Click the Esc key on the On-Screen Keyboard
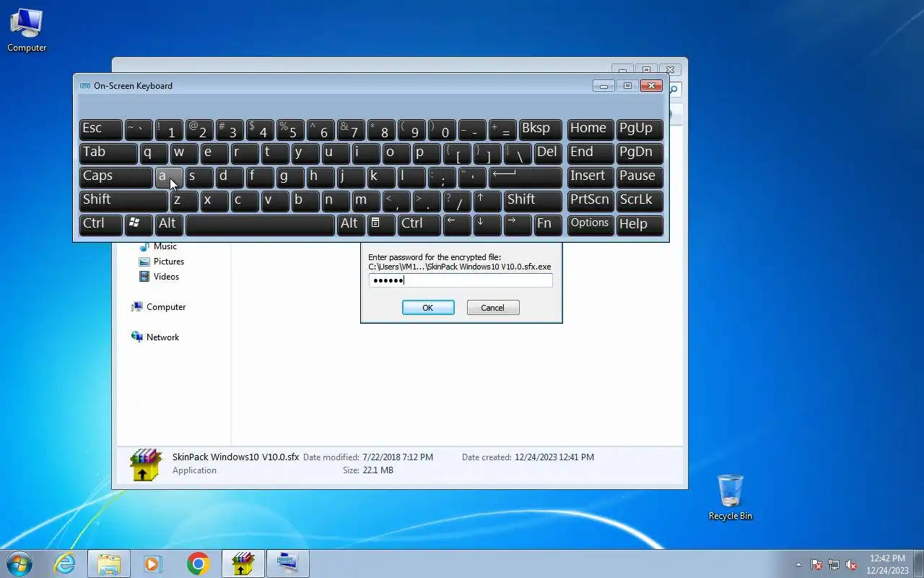Screen dimensions: 924x578 click(100, 129)
